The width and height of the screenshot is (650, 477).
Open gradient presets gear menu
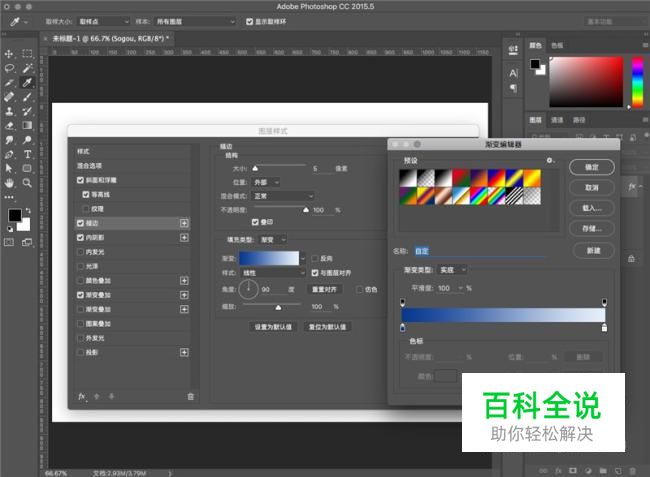tap(549, 160)
